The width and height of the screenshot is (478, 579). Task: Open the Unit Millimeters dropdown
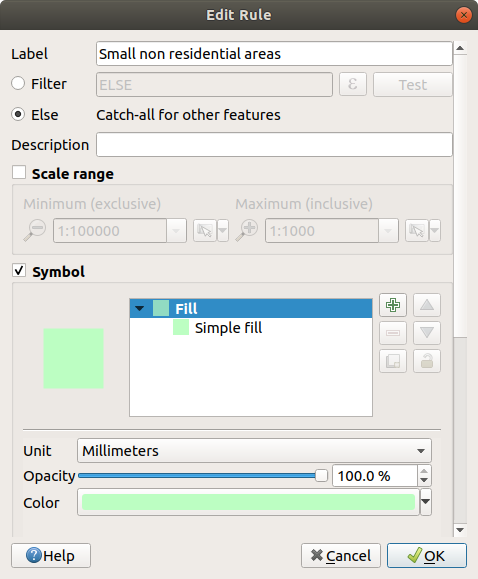coord(254,450)
